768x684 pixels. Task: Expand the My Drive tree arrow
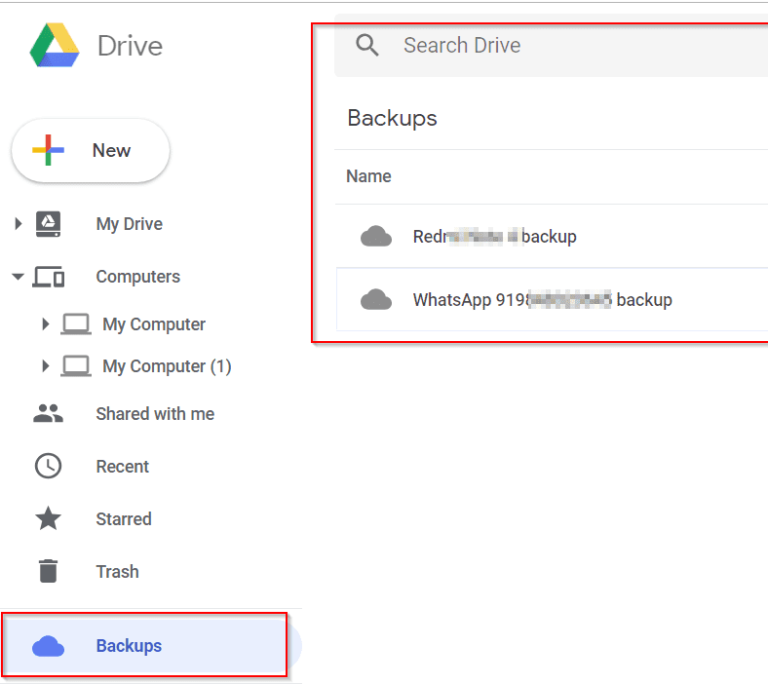coord(18,224)
